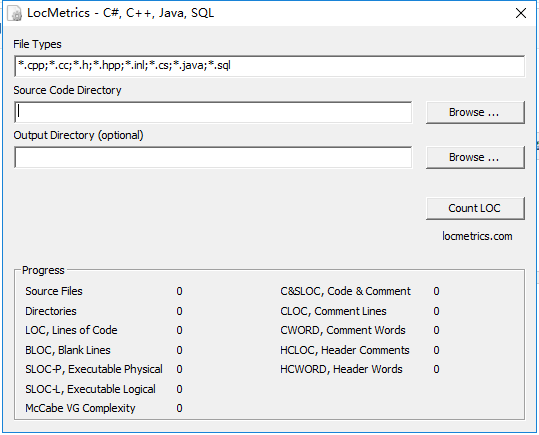539x435 pixels.
Task: Click the LocMetrics app icon in title bar
Action: pos(15,13)
